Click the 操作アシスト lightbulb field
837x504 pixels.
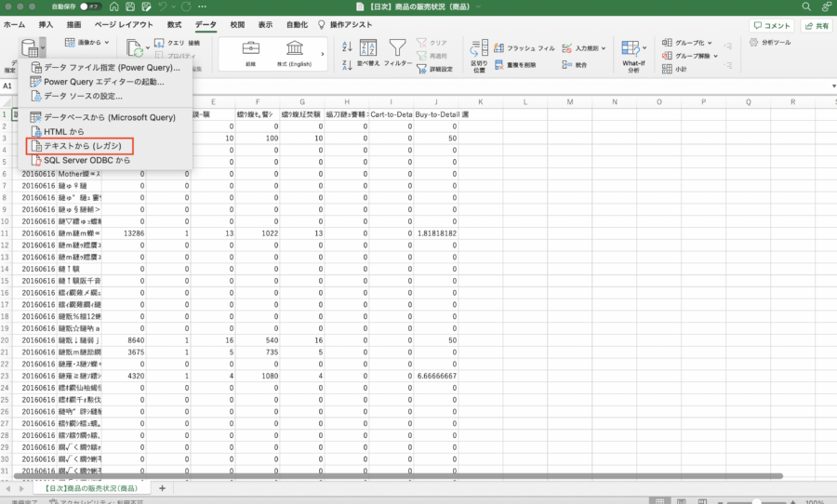(345, 24)
